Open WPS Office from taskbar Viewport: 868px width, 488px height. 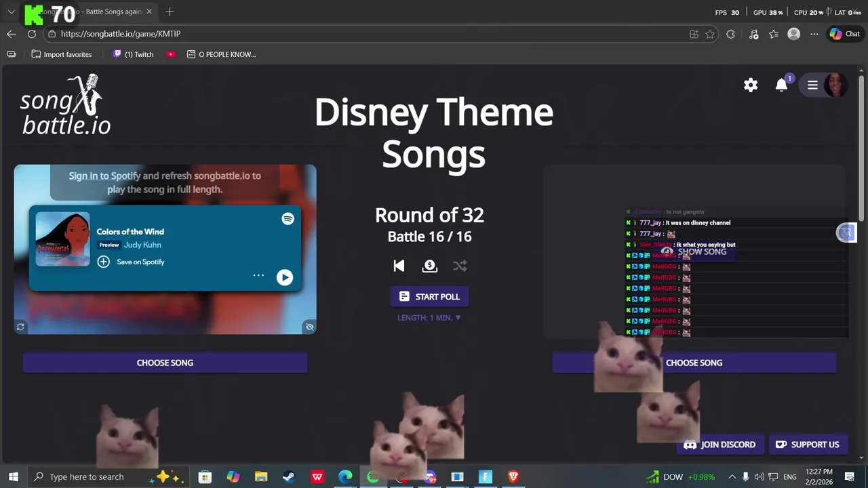click(317, 476)
